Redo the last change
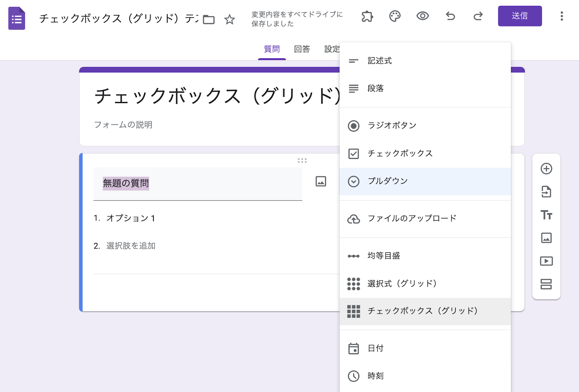Image resolution: width=579 pixels, height=392 pixels. coord(478,16)
